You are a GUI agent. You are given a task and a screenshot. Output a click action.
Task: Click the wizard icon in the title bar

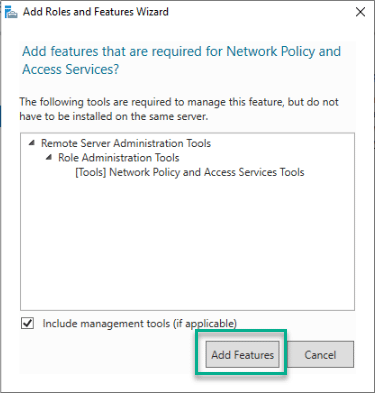pos(11,12)
